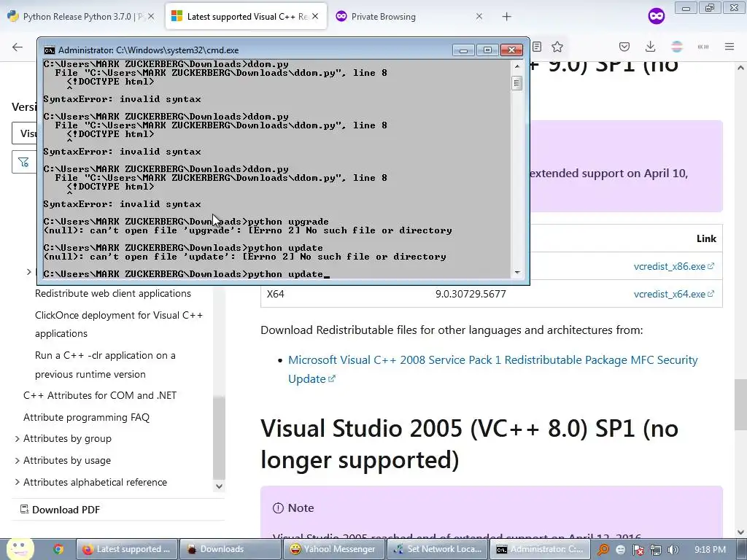Click the docs sidebar scrollbar down arrow

click(x=219, y=486)
